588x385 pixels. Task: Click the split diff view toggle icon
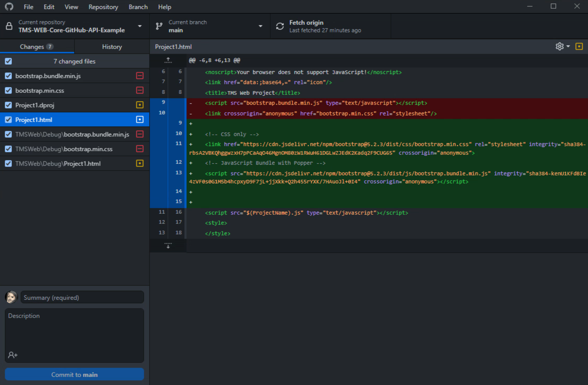point(579,46)
